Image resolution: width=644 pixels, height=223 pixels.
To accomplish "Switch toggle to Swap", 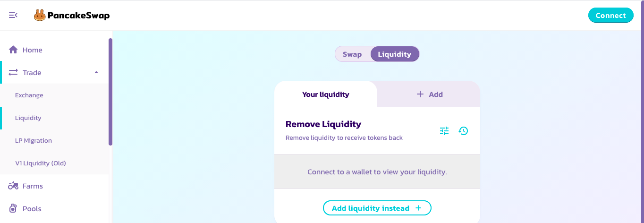I will [352, 54].
